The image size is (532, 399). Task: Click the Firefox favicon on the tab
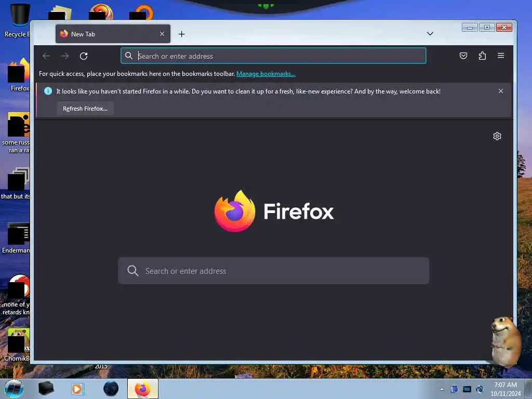pyautogui.click(x=64, y=34)
